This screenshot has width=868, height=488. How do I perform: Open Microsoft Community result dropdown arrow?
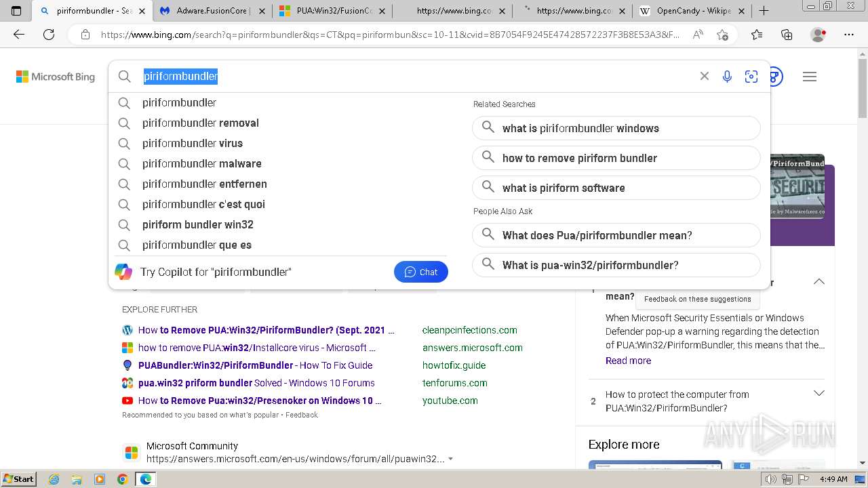tap(451, 459)
